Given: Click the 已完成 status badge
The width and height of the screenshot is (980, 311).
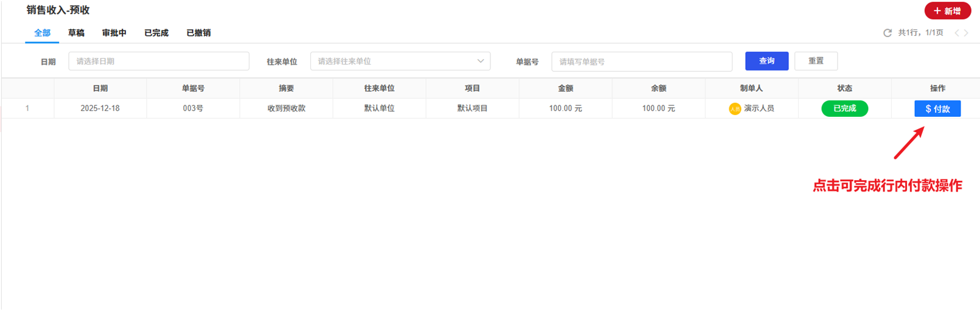Looking at the screenshot, I should point(844,108).
